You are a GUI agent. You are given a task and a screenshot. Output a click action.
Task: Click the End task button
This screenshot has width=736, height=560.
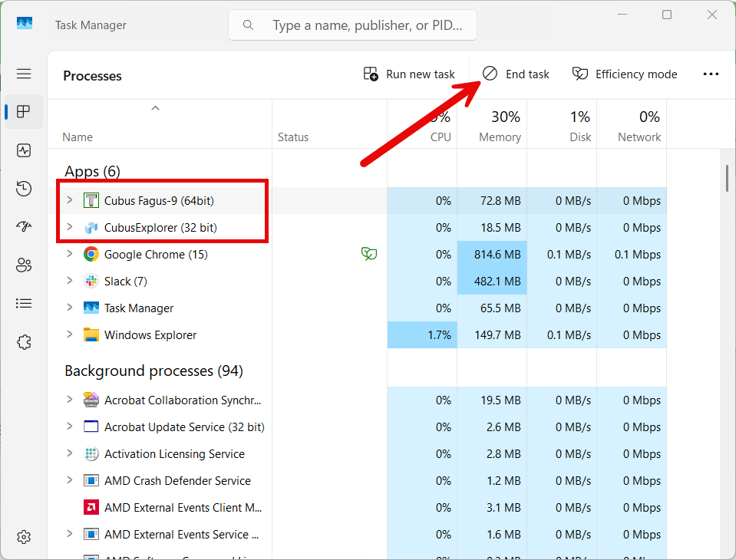click(517, 74)
